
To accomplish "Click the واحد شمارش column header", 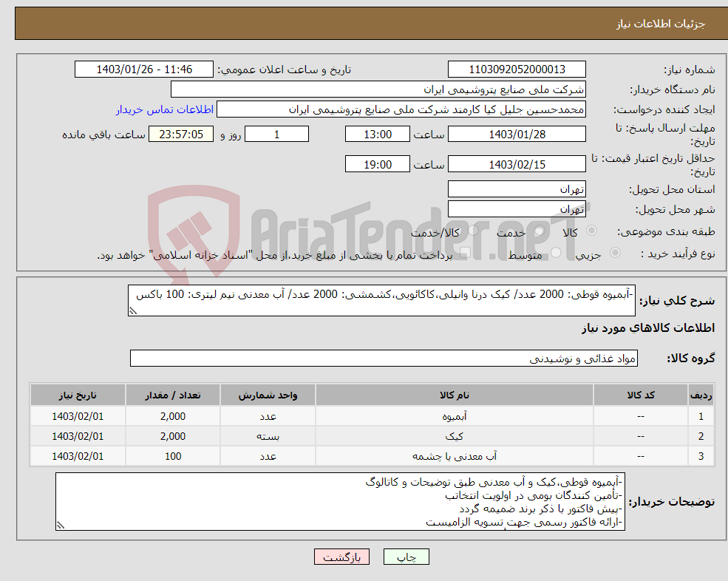I will coord(268,395).
